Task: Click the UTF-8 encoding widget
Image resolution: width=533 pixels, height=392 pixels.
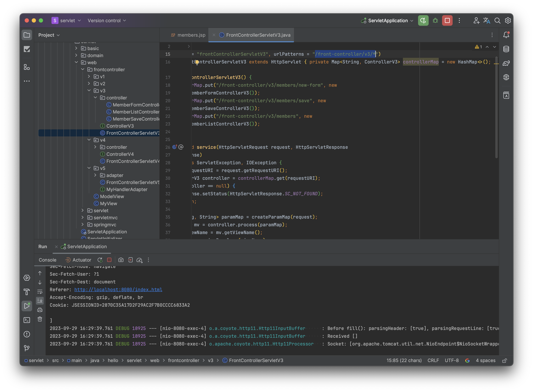Action: (452, 360)
